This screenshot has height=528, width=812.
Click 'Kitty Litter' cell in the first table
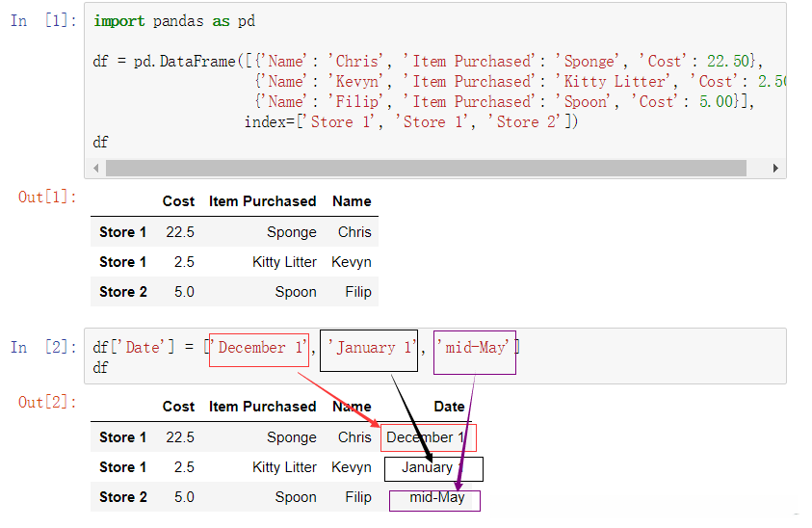(x=284, y=262)
